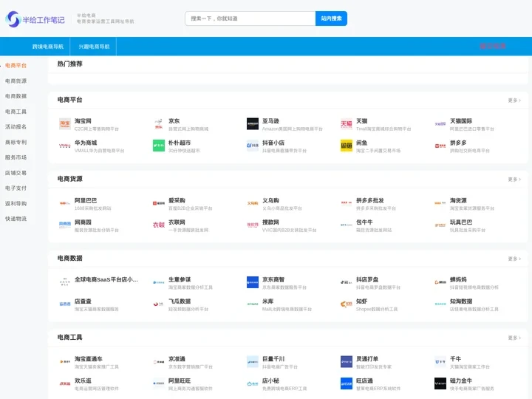
Task: Open the 京东 logo icon
Action: pyautogui.click(x=158, y=124)
